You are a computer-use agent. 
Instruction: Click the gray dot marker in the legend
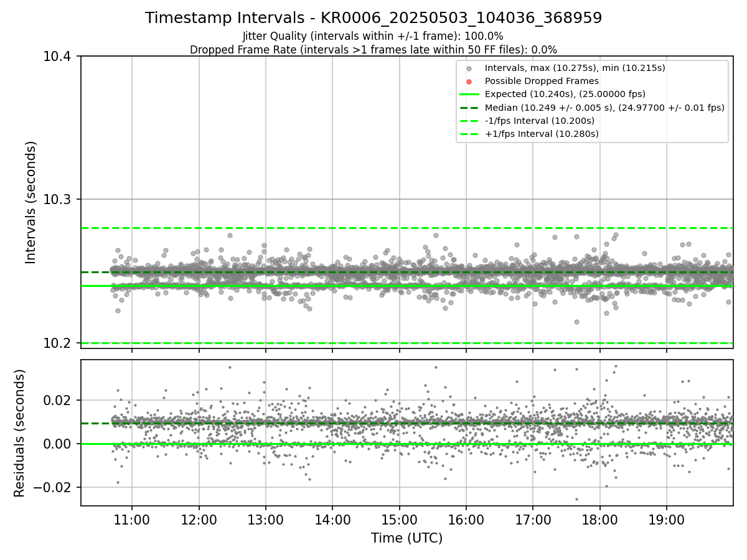point(469,68)
